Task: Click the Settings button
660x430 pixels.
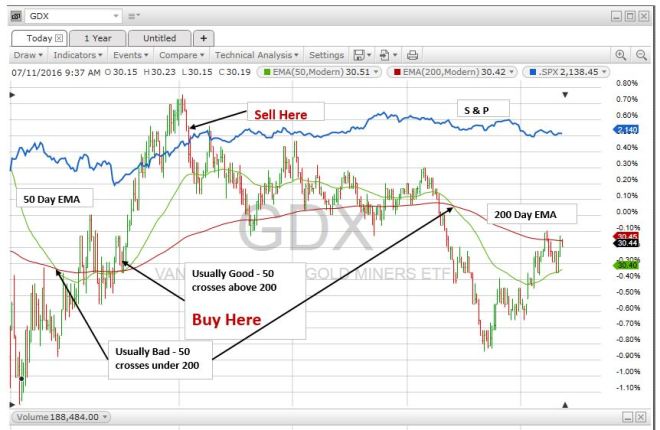Action: (x=326, y=55)
